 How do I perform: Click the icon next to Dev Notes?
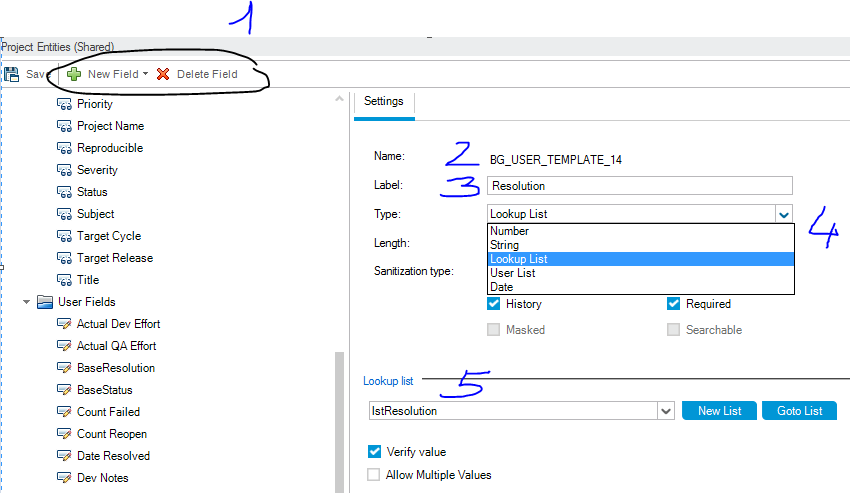65,478
